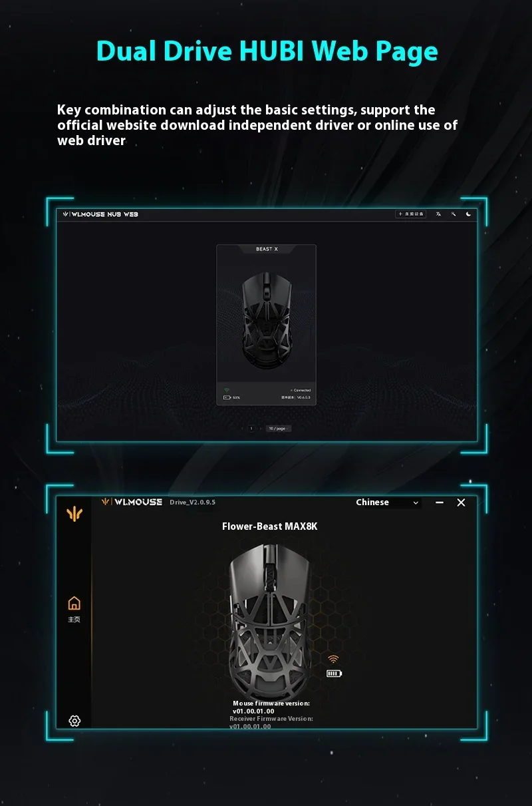Open settings gear in driver sidebar
This screenshot has height=806, width=532.
[74, 721]
